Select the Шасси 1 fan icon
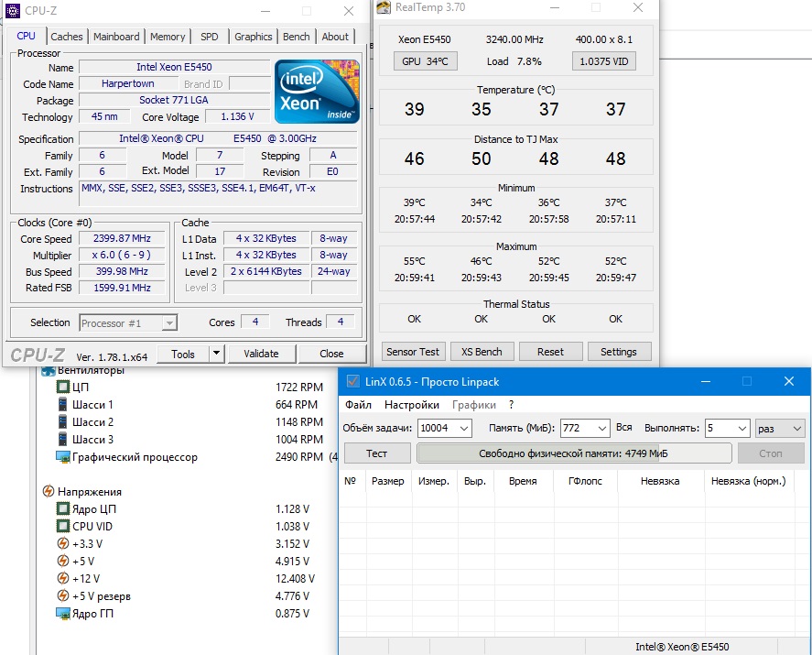The height and width of the screenshot is (655, 812). [x=62, y=404]
